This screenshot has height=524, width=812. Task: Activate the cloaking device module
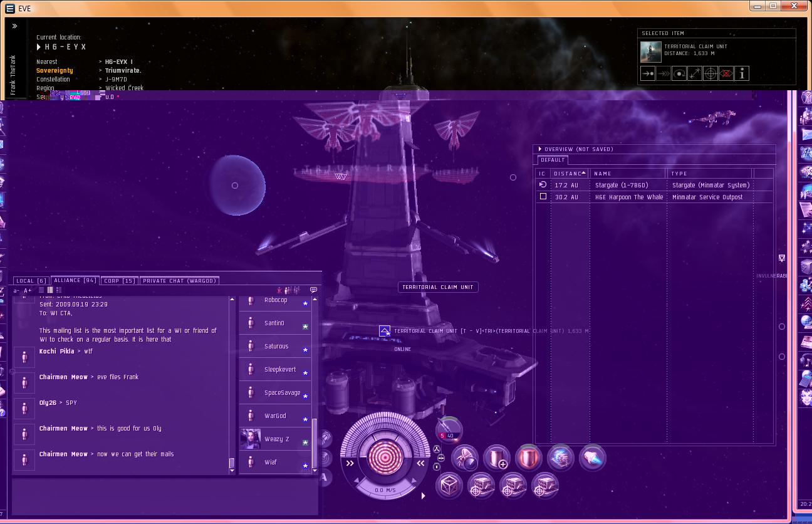click(x=466, y=458)
